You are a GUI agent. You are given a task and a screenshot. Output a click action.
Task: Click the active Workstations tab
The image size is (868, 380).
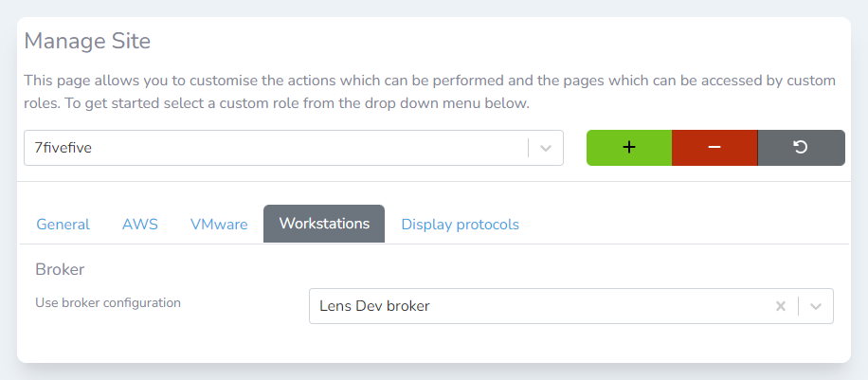click(324, 225)
